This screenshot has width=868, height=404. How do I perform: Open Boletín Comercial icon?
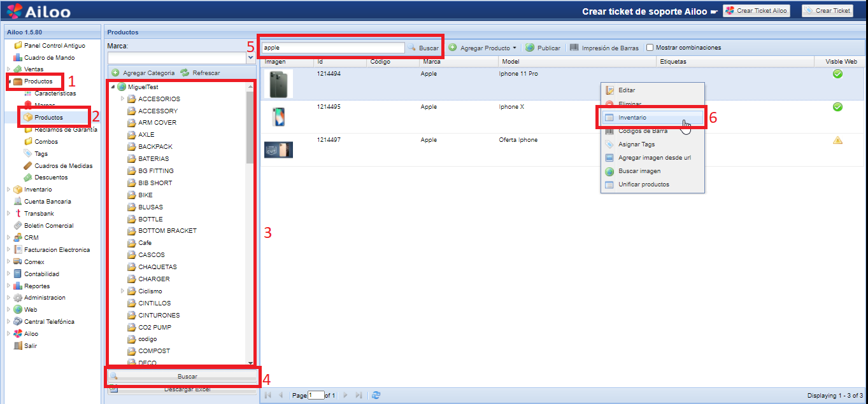18,226
